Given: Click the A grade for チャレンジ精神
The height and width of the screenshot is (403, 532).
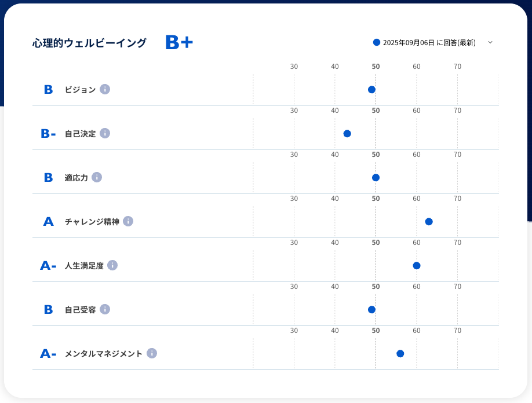Looking at the screenshot, I should (x=48, y=222).
